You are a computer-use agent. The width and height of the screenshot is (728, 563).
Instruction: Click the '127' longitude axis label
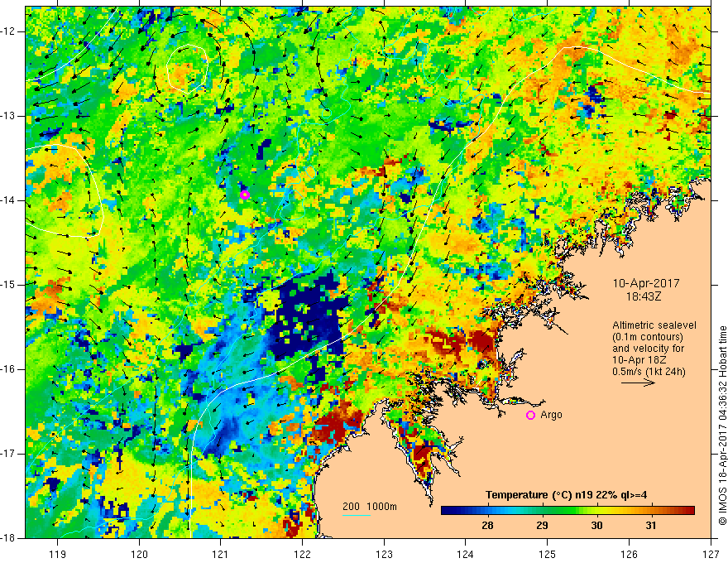(x=711, y=554)
